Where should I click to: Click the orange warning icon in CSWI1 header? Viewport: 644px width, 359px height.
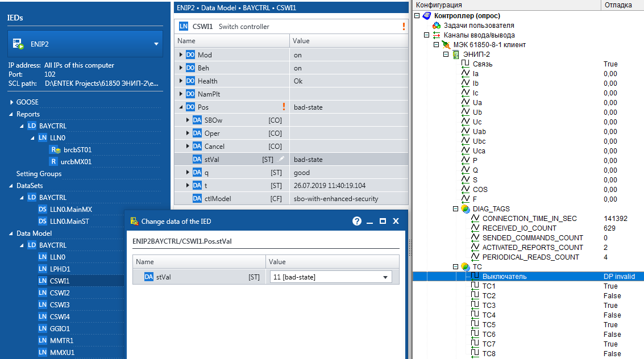coord(404,26)
